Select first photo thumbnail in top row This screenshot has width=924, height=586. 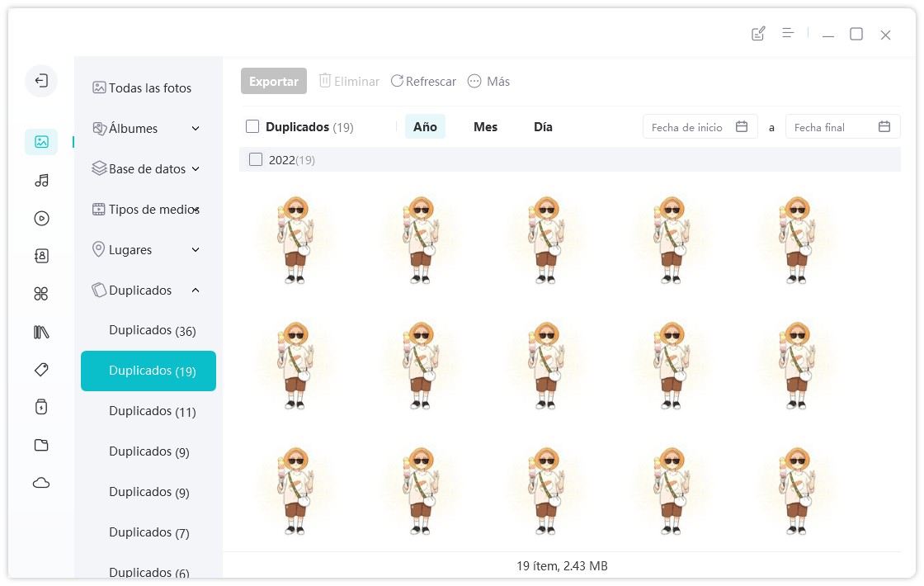(296, 239)
